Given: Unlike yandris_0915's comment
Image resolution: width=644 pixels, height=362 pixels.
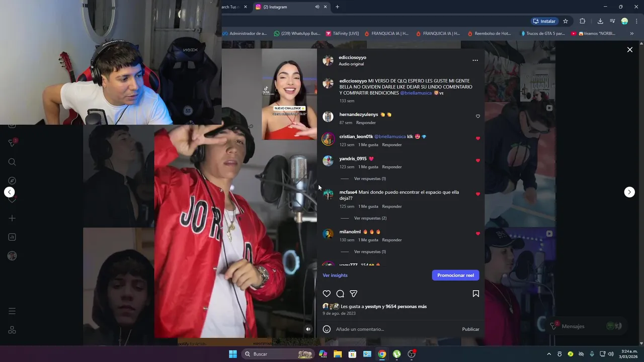Looking at the screenshot, I should [478, 160].
